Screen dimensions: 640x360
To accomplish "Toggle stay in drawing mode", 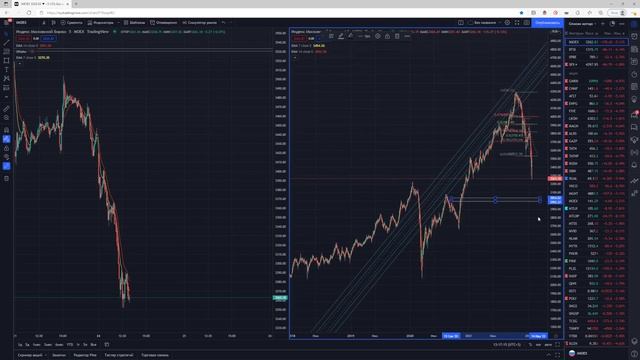I will [6, 139].
